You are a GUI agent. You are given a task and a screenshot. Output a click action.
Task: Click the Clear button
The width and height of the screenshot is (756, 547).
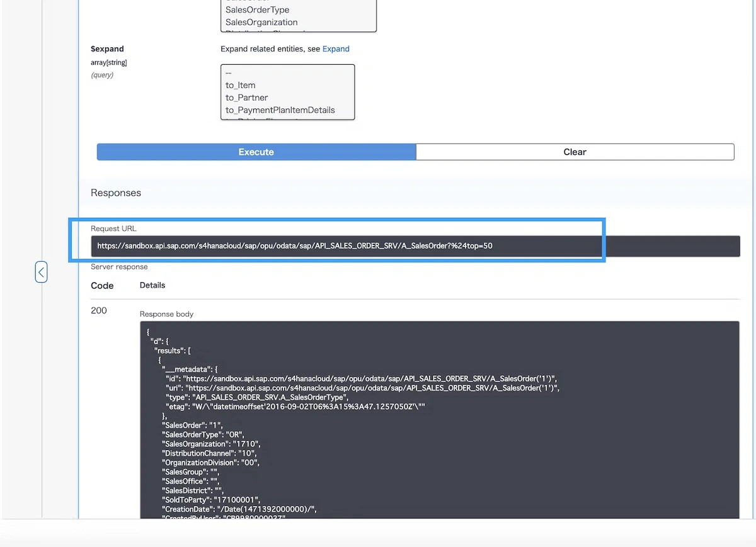[575, 152]
